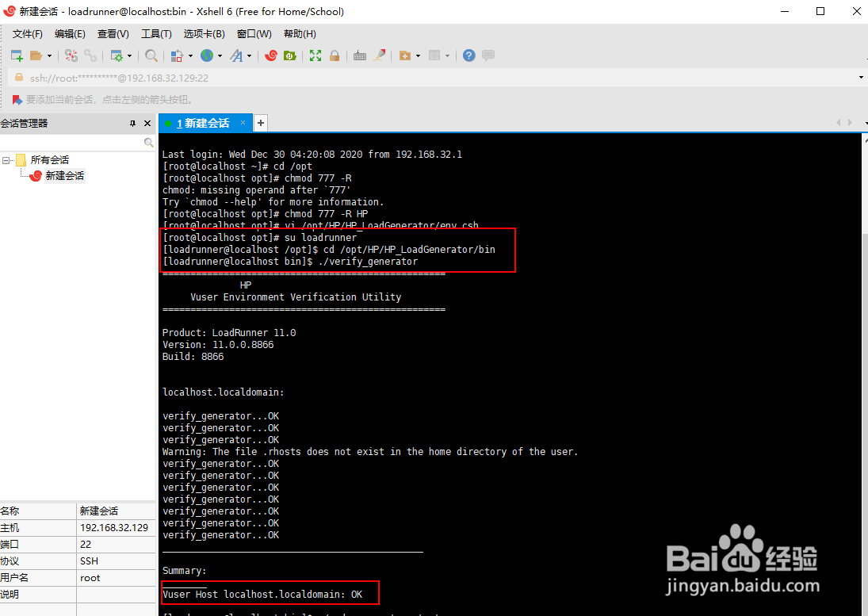Launch Xmanager via red swirl icon
Screen dimensions: 868x616
tap(271, 55)
